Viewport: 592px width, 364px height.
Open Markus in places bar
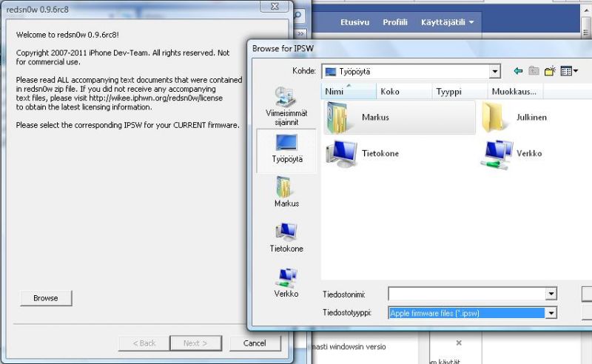click(x=286, y=192)
